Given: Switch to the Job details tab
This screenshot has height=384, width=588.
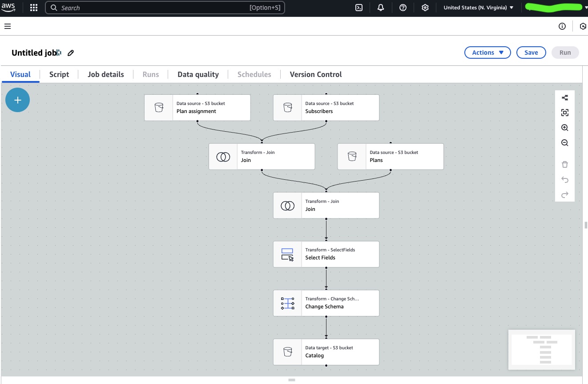Looking at the screenshot, I should 105,74.
